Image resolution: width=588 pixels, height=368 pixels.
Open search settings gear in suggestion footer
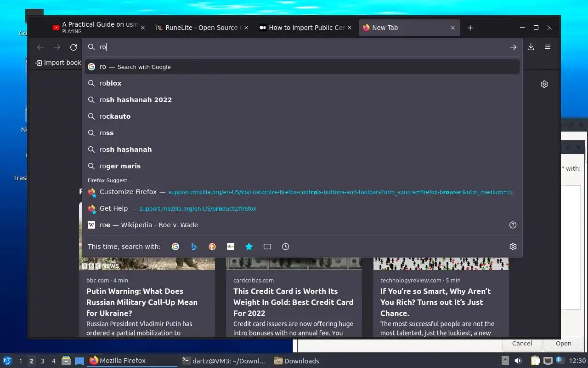point(513,247)
